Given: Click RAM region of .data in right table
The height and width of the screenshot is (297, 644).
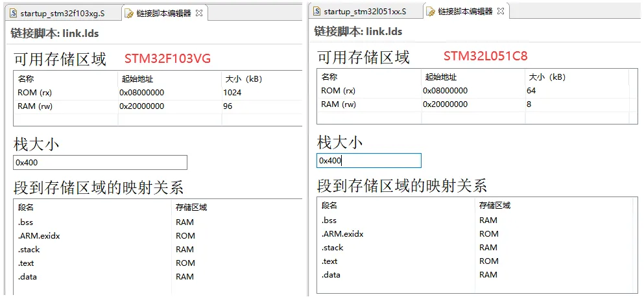Looking at the screenshot, I should [488, 274].
